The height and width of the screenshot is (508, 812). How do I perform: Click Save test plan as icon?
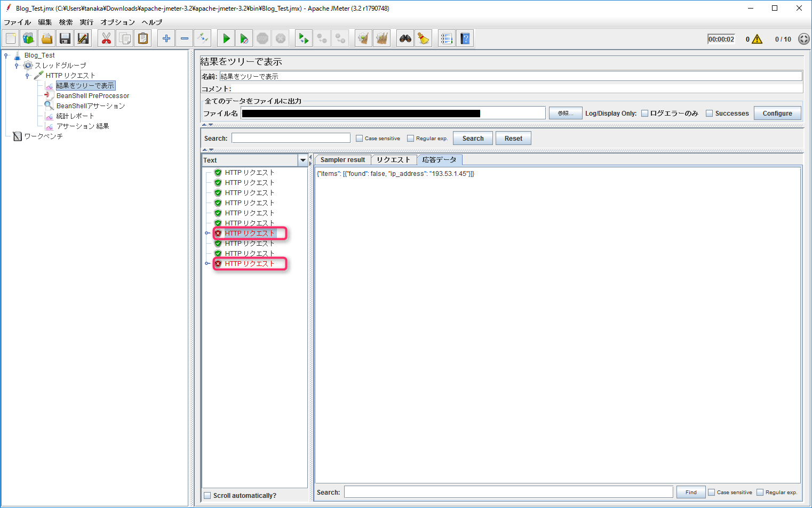click(x=83, y=38)
